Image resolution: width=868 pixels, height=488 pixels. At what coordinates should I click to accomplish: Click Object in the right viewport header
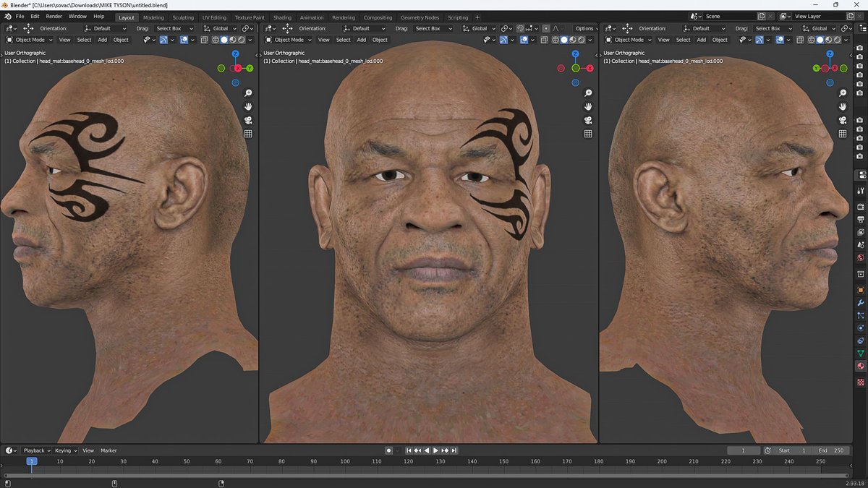(x=720, y=40)
